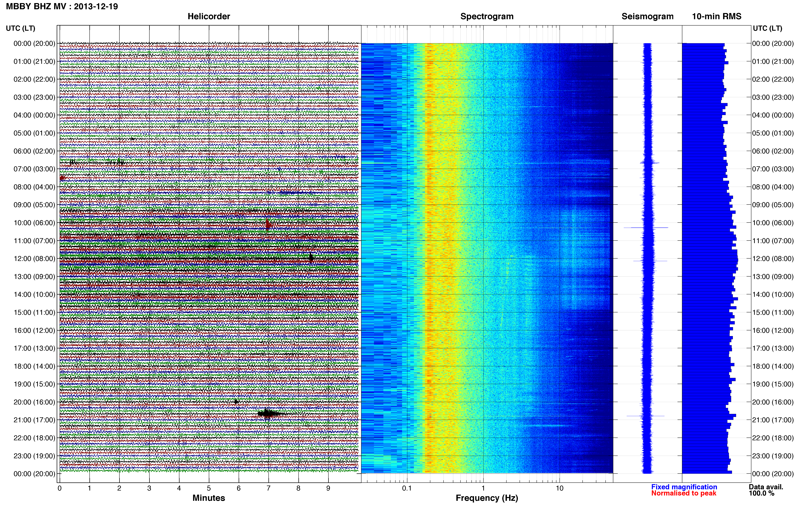Click the right 'UTC (LT)' axis label
Image resolution: width=812 pixels, height=508 pixels.
pyautogui.click(x=767, y=28)
